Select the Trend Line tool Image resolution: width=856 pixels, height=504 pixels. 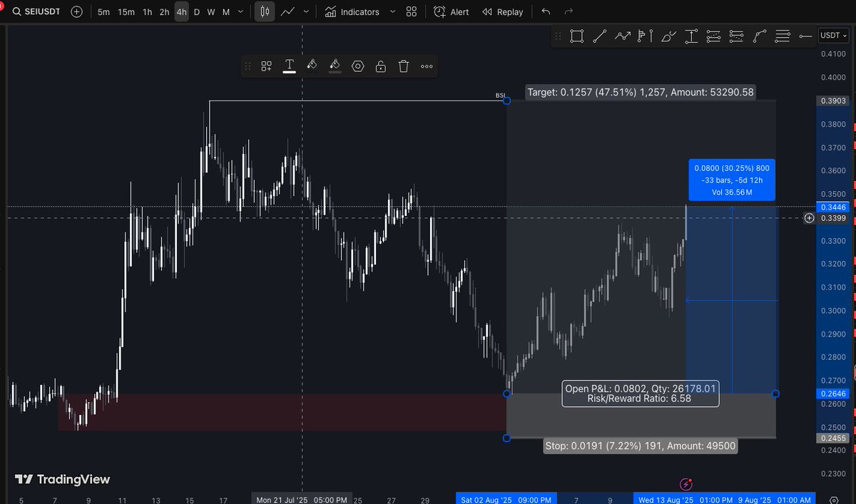point(600,36)
